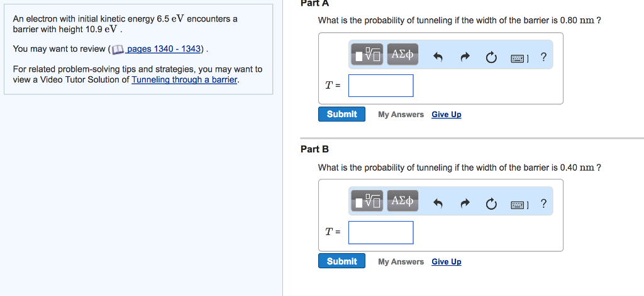This screenshot has width=644, height=296.
Task: Open the Tunneling through a barrier video link
Action: coord(184,79)
